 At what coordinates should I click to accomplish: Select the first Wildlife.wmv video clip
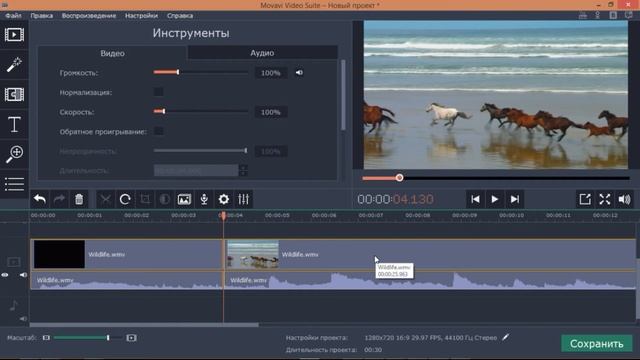coord(127,254)
